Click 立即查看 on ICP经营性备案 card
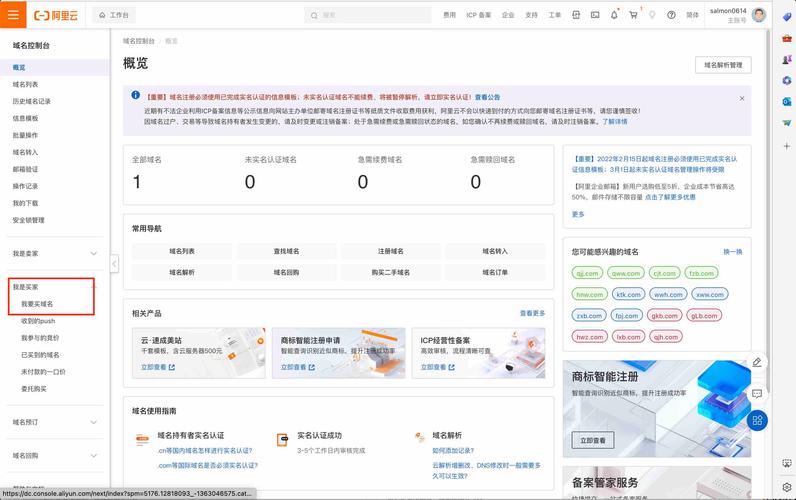This screenshot has width=796, height=500. (x=438, y=367)
